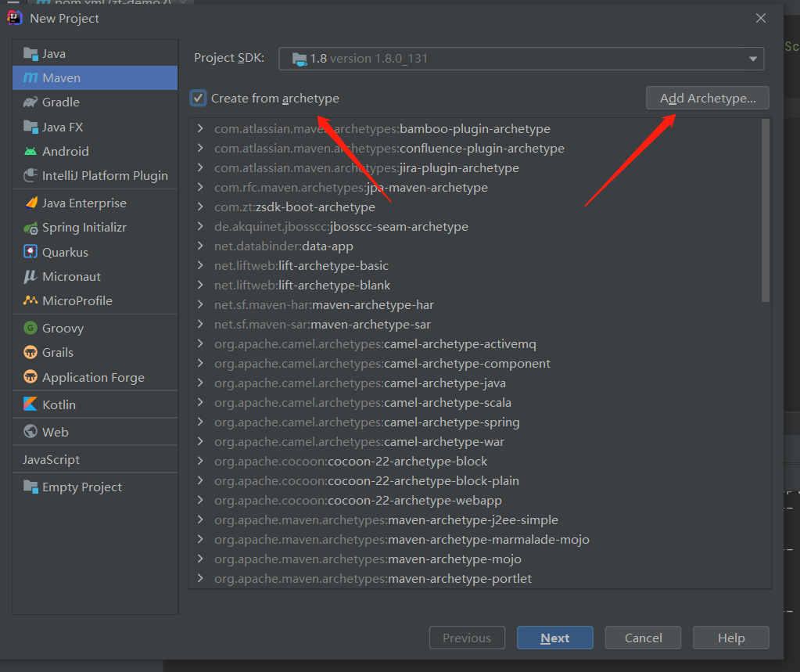This screenshot has width=800, height=672.
Task: Select maven-archetype-sar row
Action: (x=475, y=325)
